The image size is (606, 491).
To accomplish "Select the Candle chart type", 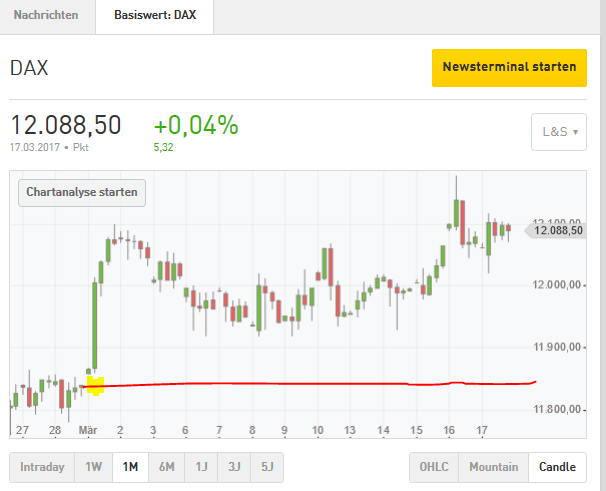I will (x=558, y=467).
